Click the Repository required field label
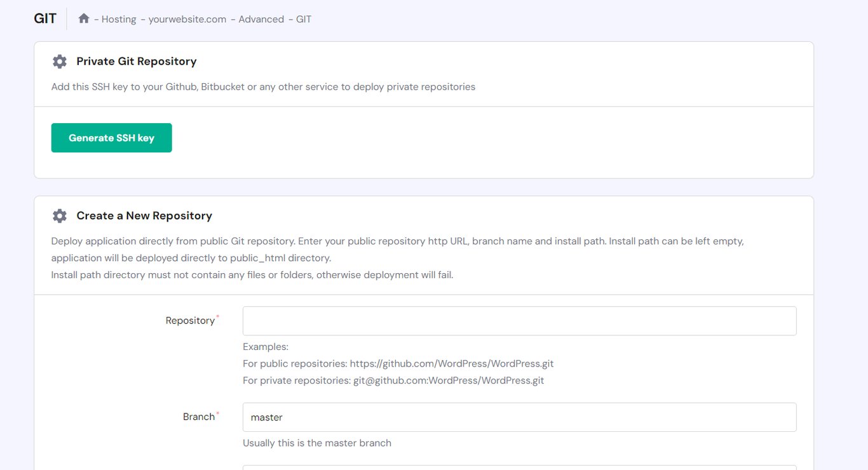 191,320
